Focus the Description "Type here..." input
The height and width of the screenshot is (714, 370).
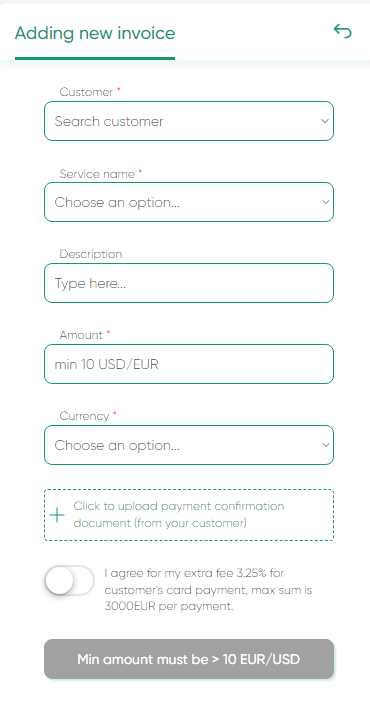[x=189, y=283]
